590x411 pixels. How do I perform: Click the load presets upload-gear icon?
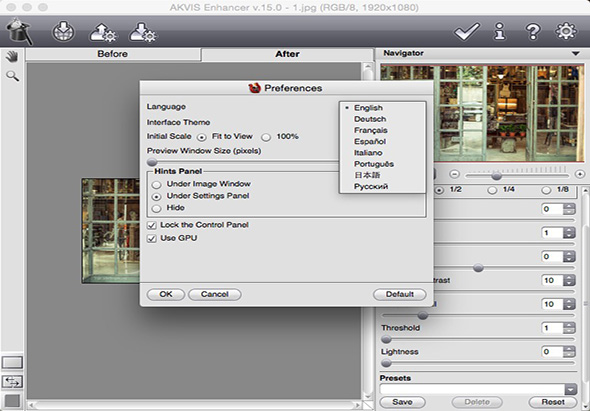pyautogui.click(x=102, y=32)
